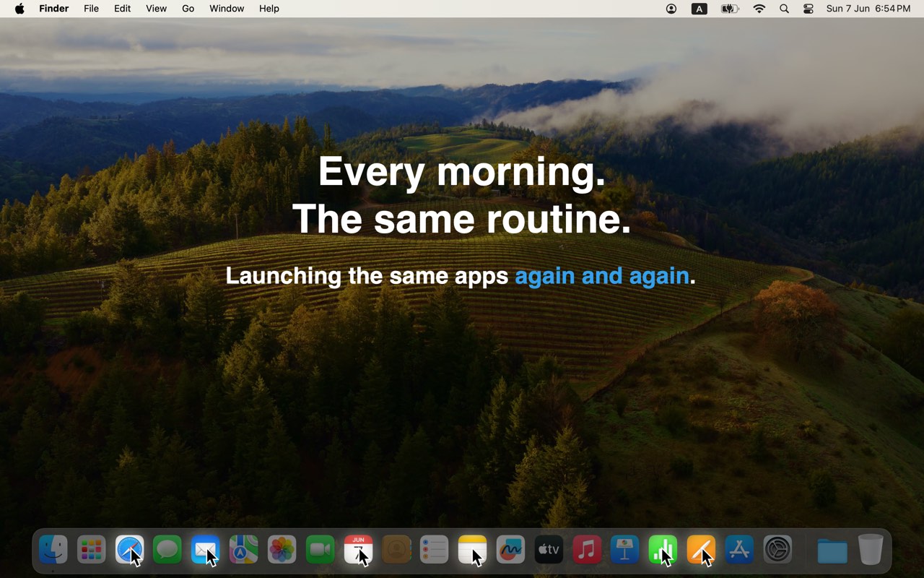Open the View menu
This screenshot has height=578, width=924.
156,9
